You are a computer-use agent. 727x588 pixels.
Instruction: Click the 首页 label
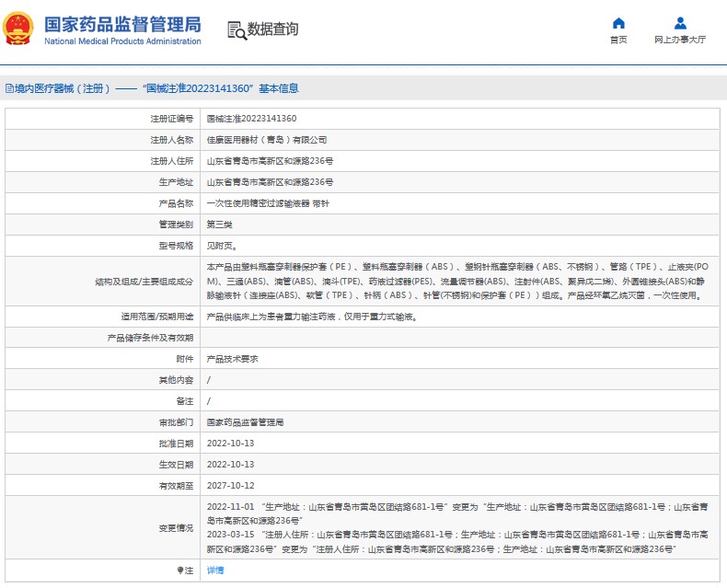[618, 40]
